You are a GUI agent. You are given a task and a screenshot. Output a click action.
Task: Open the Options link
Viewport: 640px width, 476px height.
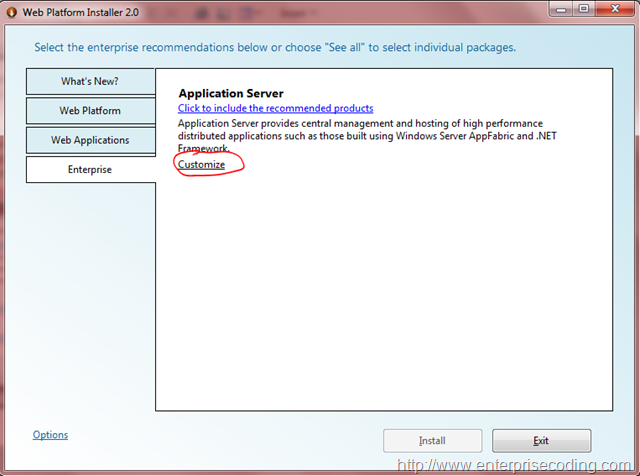(x=50, y=435)
